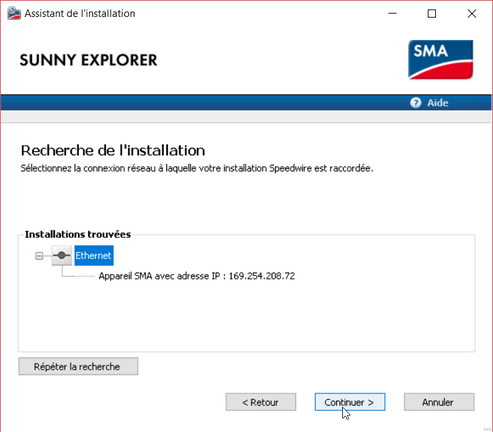Select the SMA device with IP 169.254.208.72

click(197, 276)
